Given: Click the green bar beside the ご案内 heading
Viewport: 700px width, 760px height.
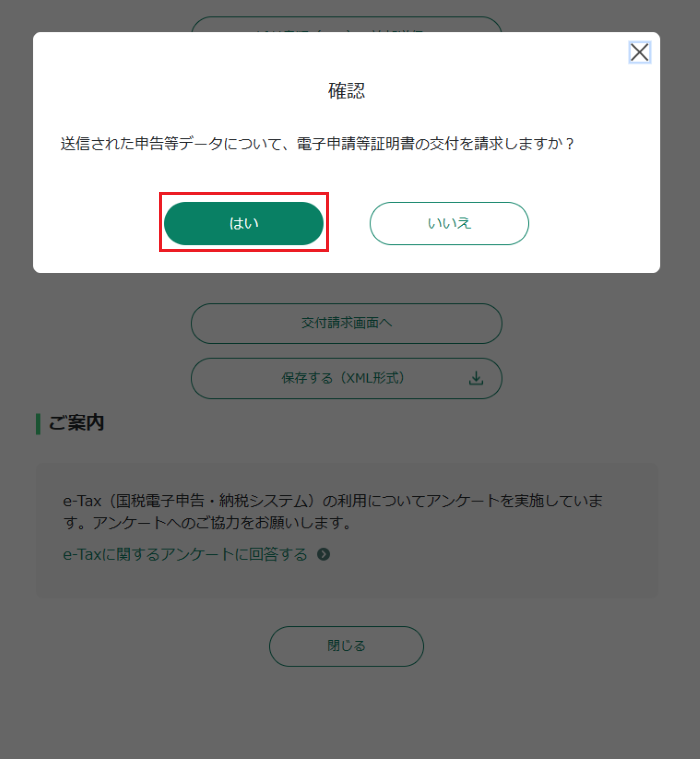Looking at the screenshot, I should coord(38,424).
